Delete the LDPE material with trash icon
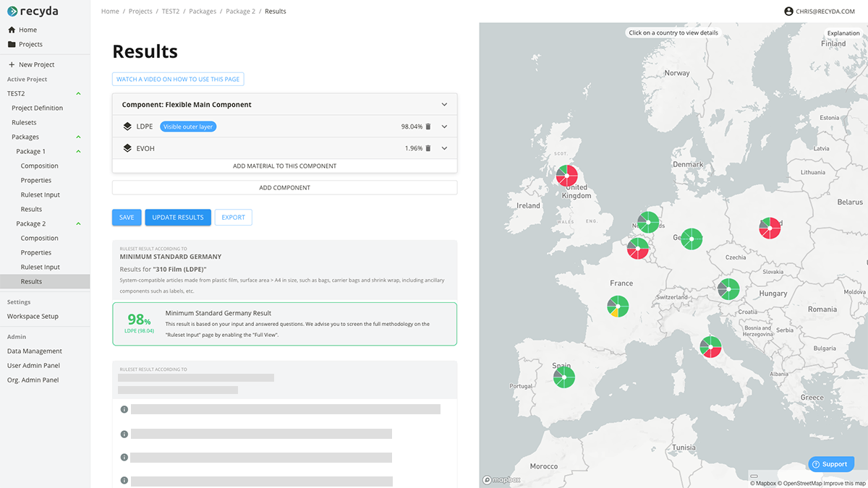The width and height of the screenshot is (868, 488). (x=427, y=127)
